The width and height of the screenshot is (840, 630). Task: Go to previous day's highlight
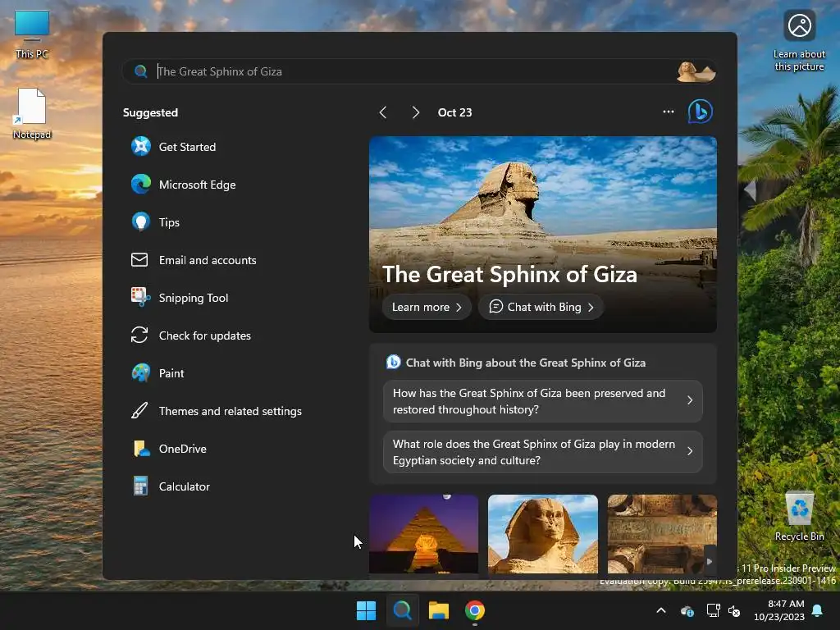pos(383,112)
